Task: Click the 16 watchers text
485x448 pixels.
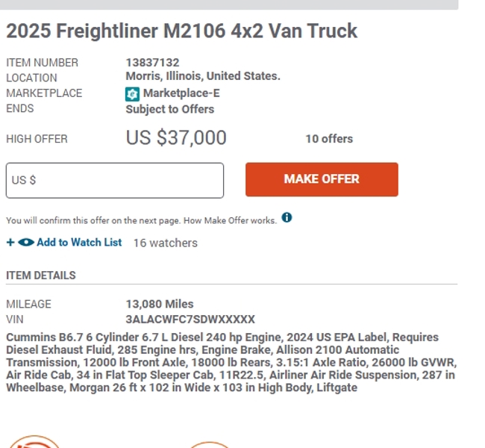Action: (165, 243)
